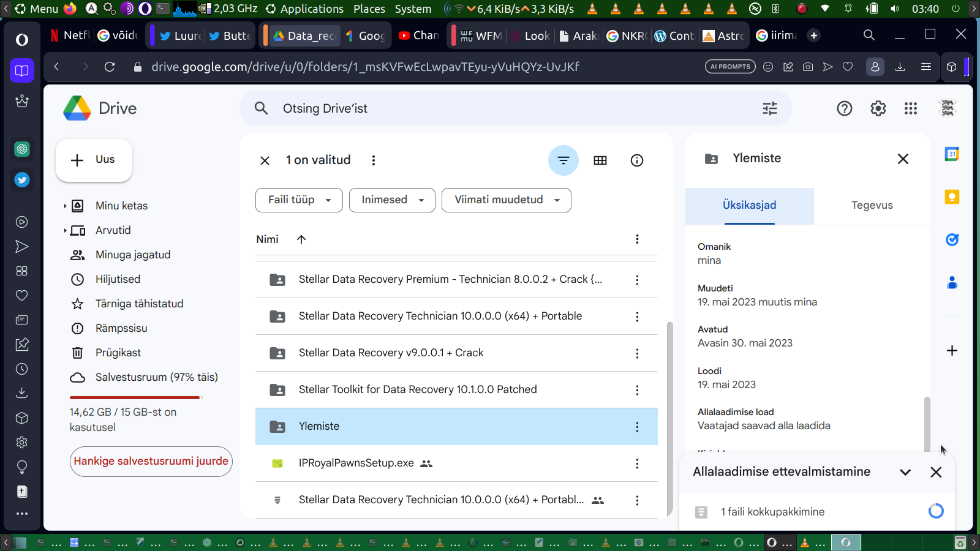Image resolution: width=980 pixels, height=551 pixels.
Task: Open options menu for IPRoyalPawnsSetup.exe row
Action: (x=637, y=463)
